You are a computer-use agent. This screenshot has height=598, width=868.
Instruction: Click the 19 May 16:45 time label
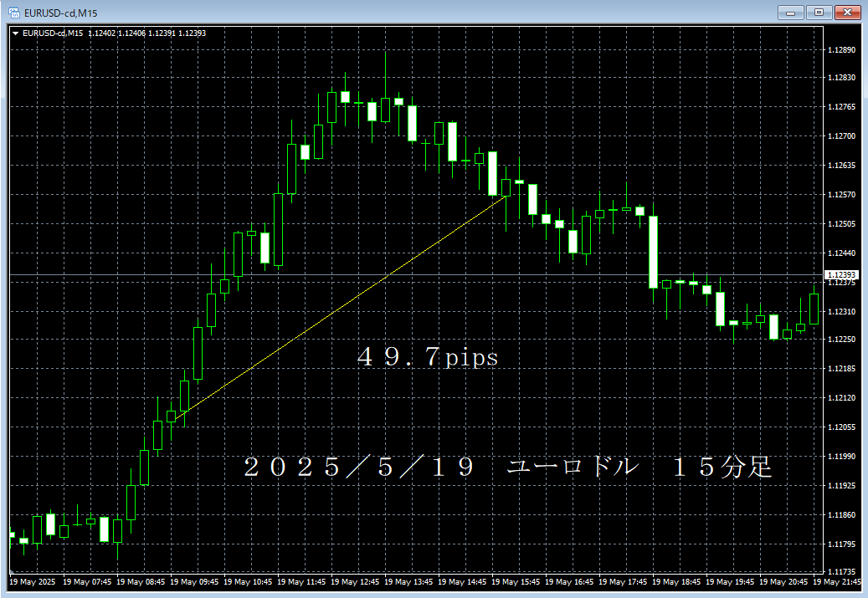(x=570, y=582)
